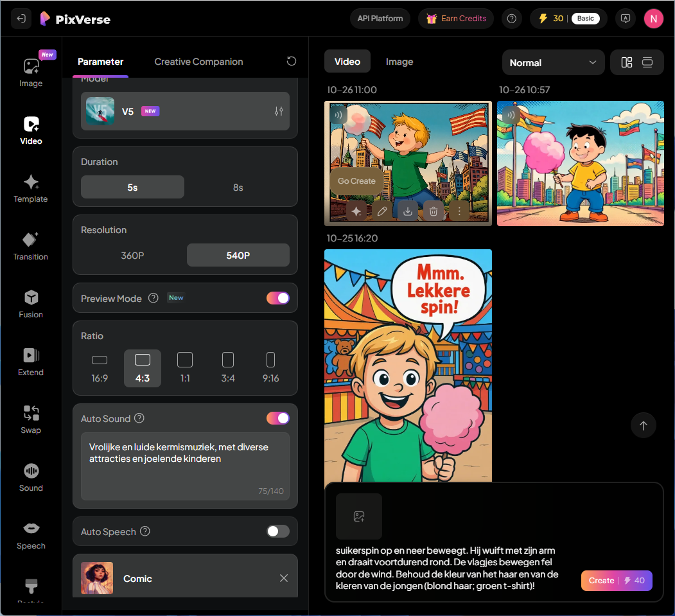Screen dimensions: 675x616
Task: Switch to grid layout view
Action: (x=627, y=62)
